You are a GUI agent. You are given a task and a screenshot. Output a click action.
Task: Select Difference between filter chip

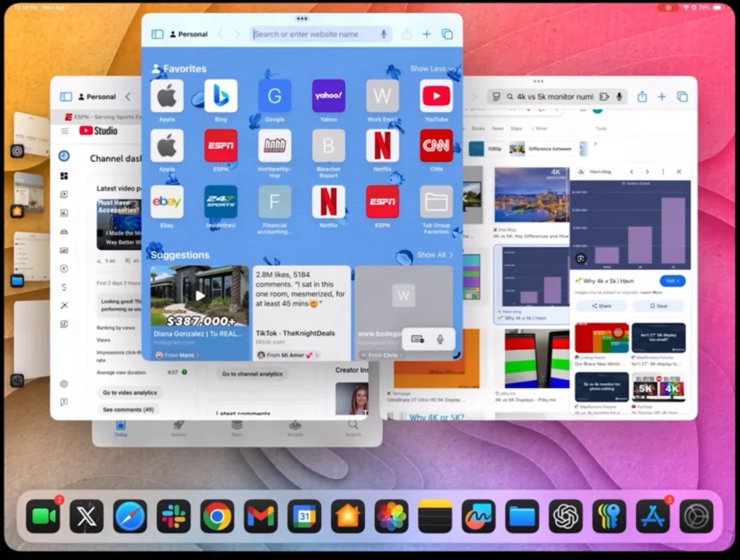[542, 149]
